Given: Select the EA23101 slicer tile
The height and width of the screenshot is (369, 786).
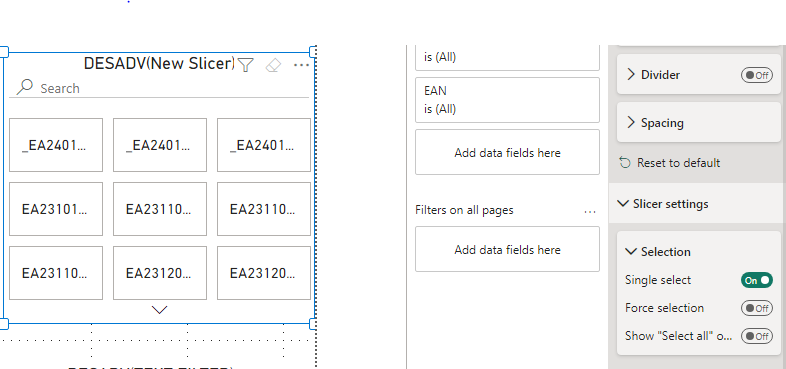Looking at the screenshot, I should tap(56, 209).
